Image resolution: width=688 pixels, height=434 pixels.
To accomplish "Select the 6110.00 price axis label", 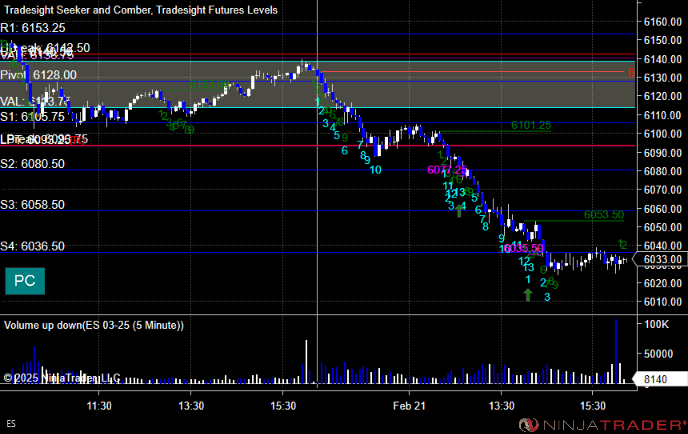I will pyautogui.click(x=663, y=115).
